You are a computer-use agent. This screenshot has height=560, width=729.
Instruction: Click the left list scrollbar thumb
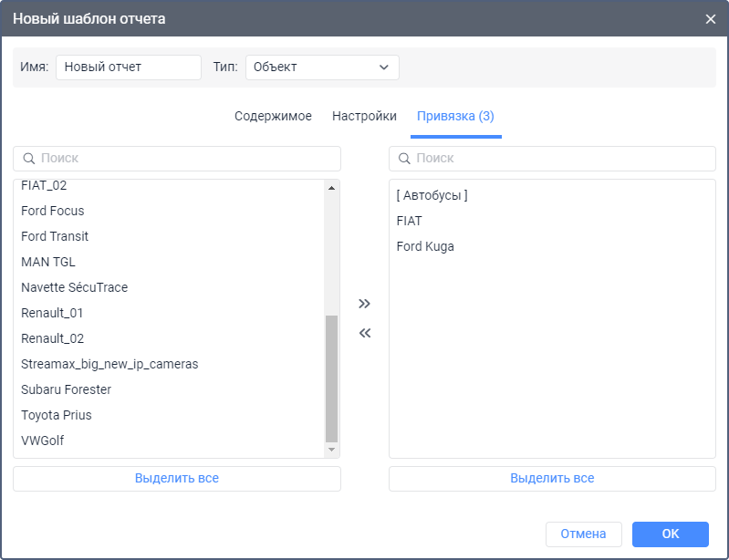(332, 379)
